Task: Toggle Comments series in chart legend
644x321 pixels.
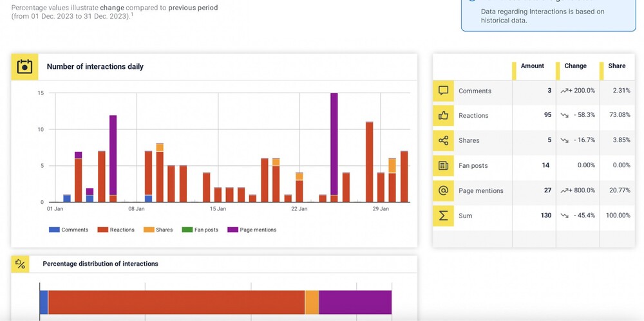Action: pos(69,230)
